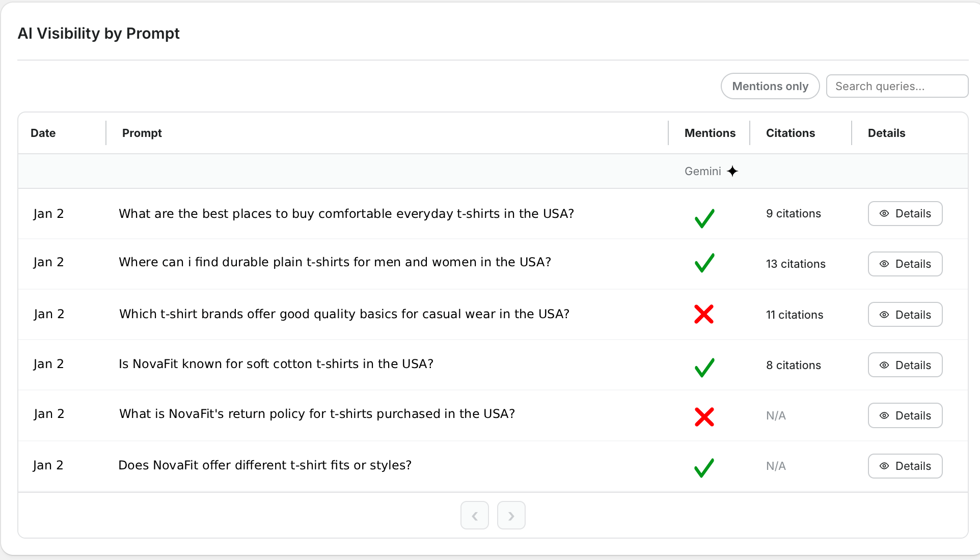Select prompt 'Where can i find durable plain t-shirts'
The width and height of the screenshot is (980, 560).
(x=335, y=262)
